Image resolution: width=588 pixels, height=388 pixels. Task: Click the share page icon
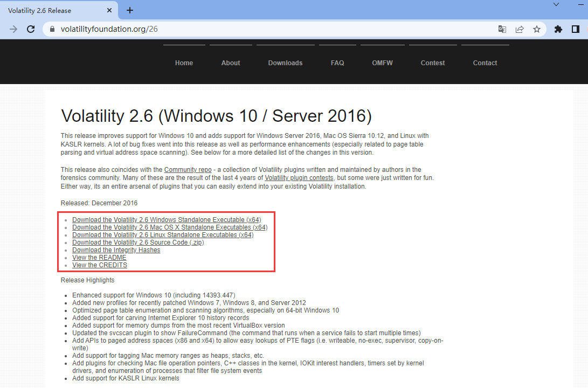[x=520, y=29]
